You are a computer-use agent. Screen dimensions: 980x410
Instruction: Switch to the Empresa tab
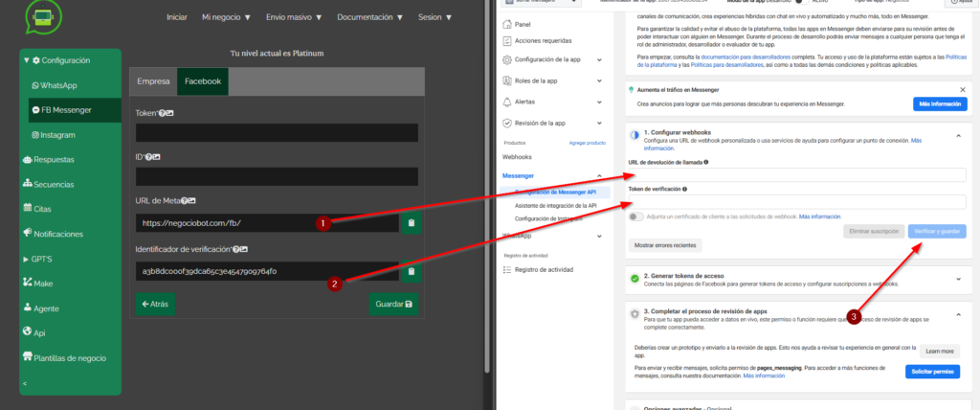[x=153, y=81]
